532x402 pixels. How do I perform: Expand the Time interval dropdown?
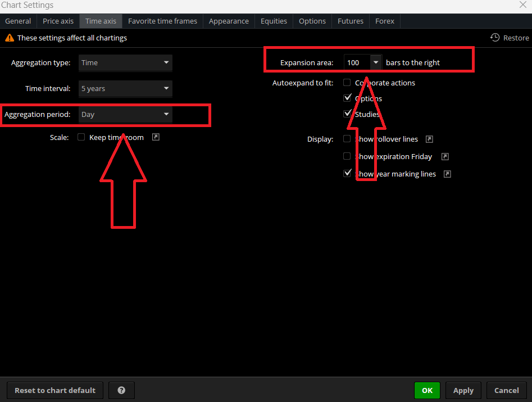pos(125,89)
